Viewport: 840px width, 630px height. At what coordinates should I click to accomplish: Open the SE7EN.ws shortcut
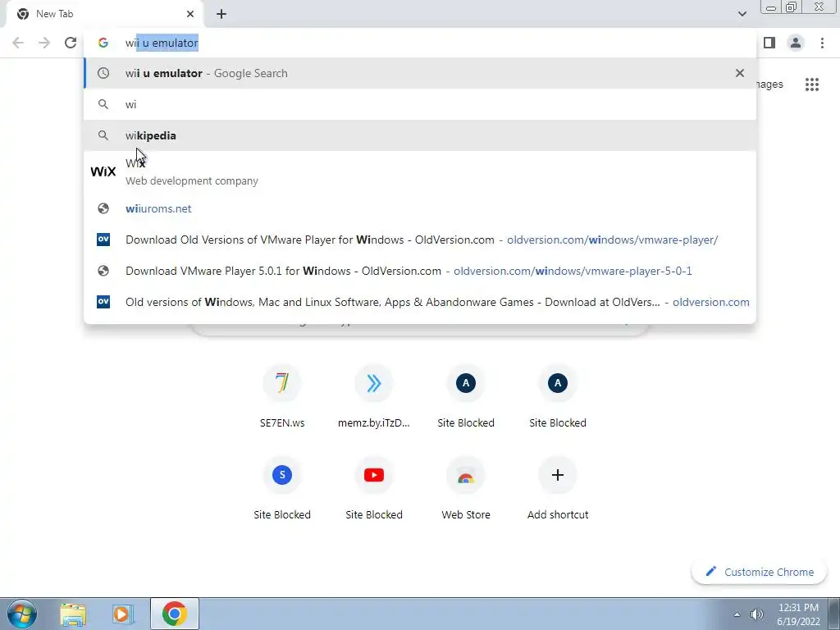[282, 397]
